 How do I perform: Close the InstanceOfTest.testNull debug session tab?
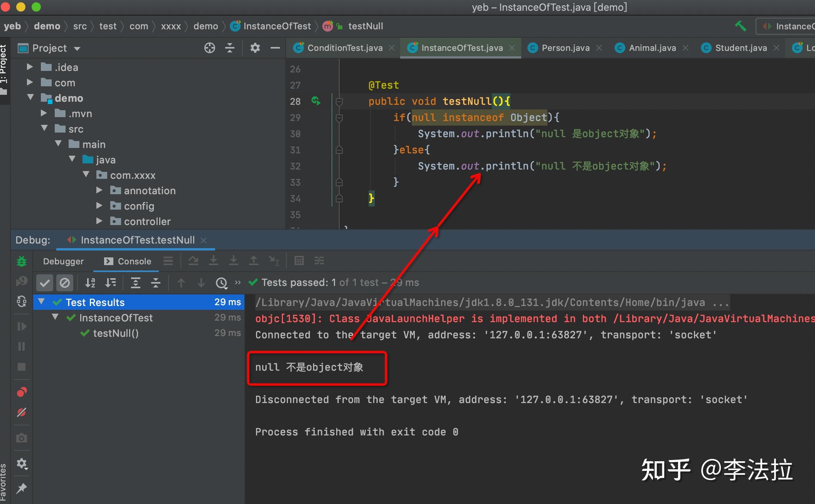click(x=204, y=240)
